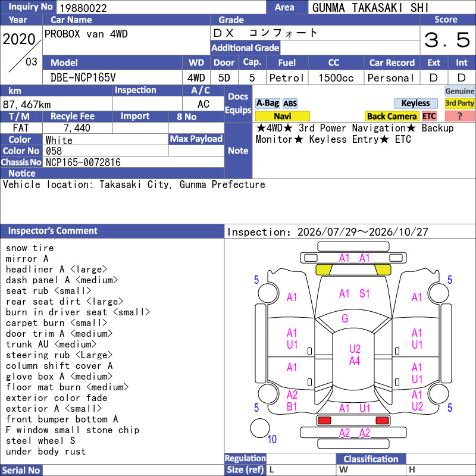Click the A/C value AC

203,104
